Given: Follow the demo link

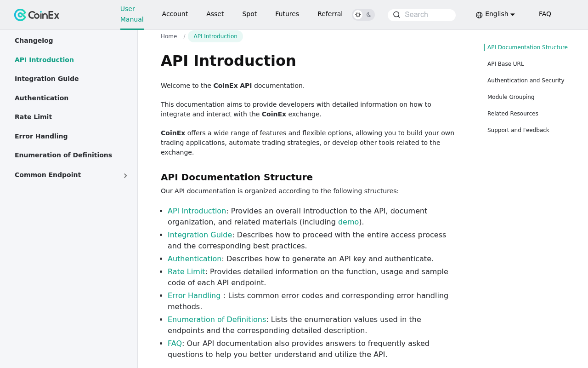Looking at the screenshot, I should tap(348, 222).
